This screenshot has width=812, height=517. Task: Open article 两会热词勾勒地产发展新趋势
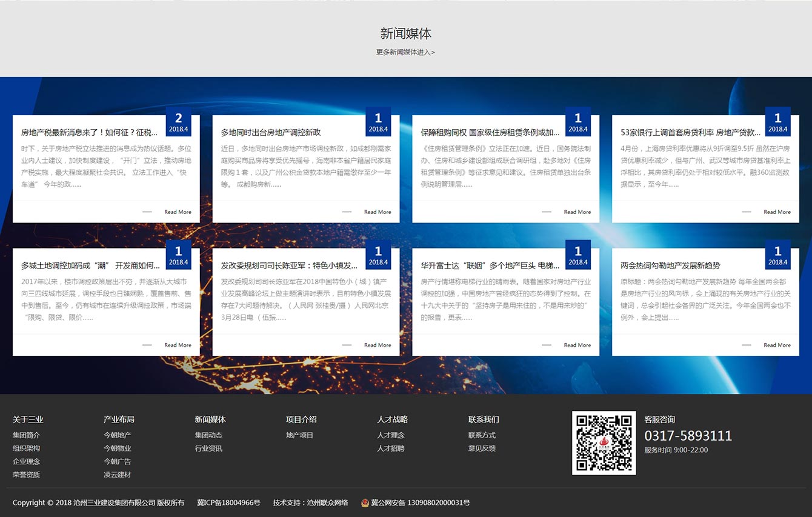coord(670,265)
